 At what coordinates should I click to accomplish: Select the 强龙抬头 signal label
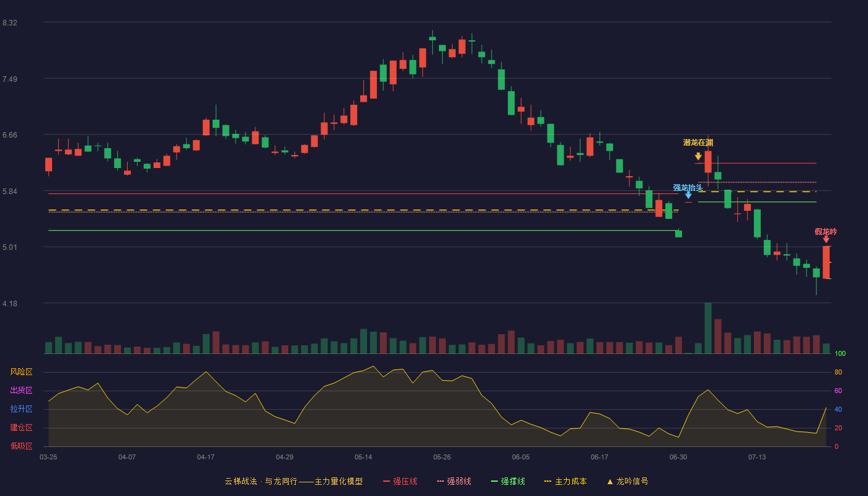[688, 187]
